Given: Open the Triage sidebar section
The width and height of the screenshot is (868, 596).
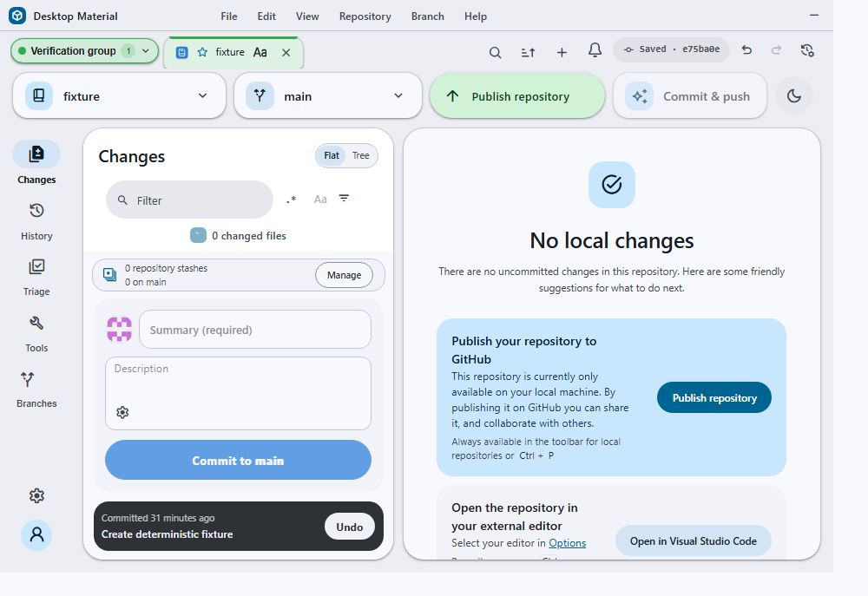Looking at the screenshot, I should click(x=36, y=277).
